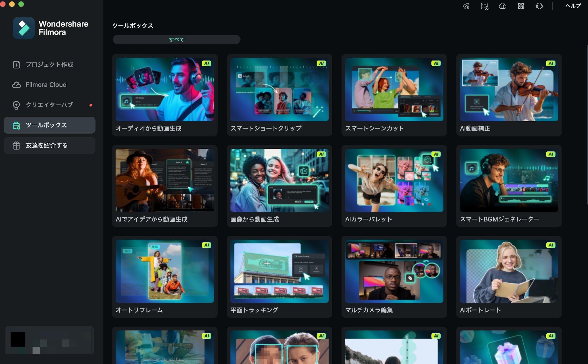The width and height of the screenshot is (588, 364).
Task: Open オートリフレーム thumbnail
Action: (165, 271)
